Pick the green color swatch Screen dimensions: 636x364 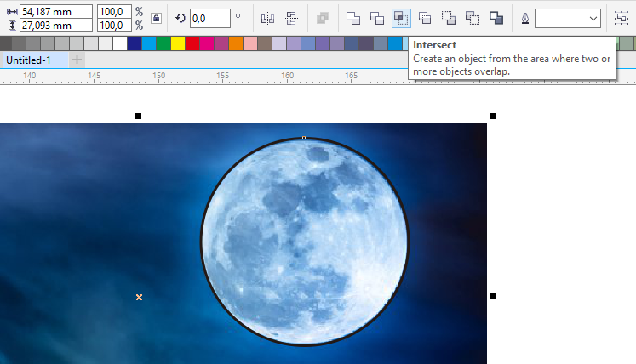pyautogui.click(x=163, y=43)
